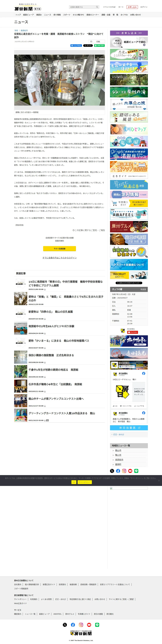The height and width of the screenshot is (644, 162).
Task: Open the 休日当番医 external link button
Action: (x=129, y=428)
